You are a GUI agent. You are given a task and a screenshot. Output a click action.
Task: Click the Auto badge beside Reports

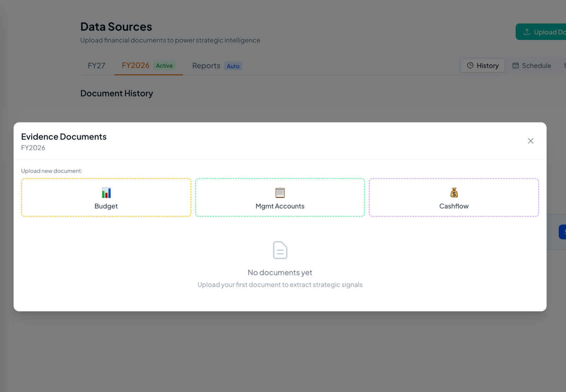point(233,66)
